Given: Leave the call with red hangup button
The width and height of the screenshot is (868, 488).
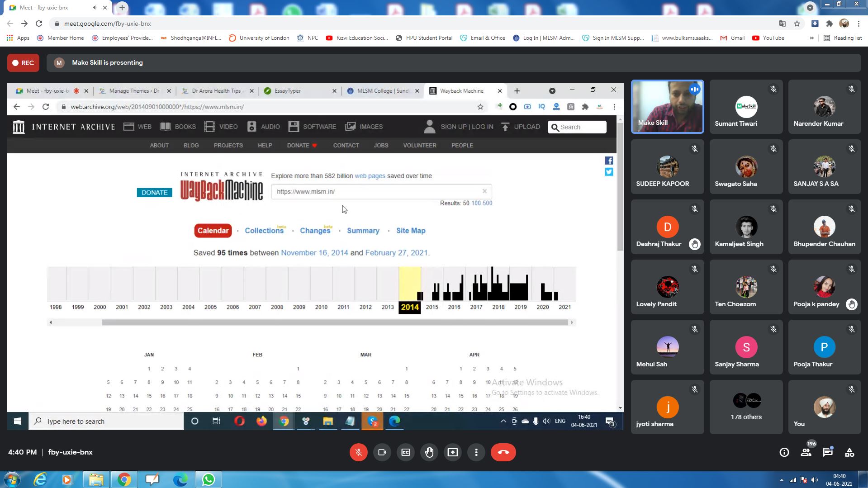Looking at the screenshot, I should (x=503, y=452).
